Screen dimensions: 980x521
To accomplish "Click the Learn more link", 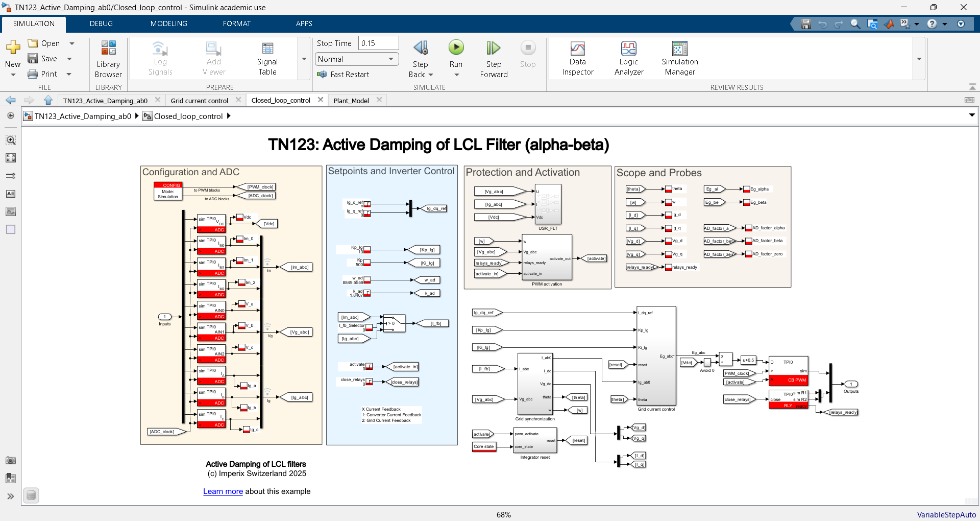I will (223, 491).
